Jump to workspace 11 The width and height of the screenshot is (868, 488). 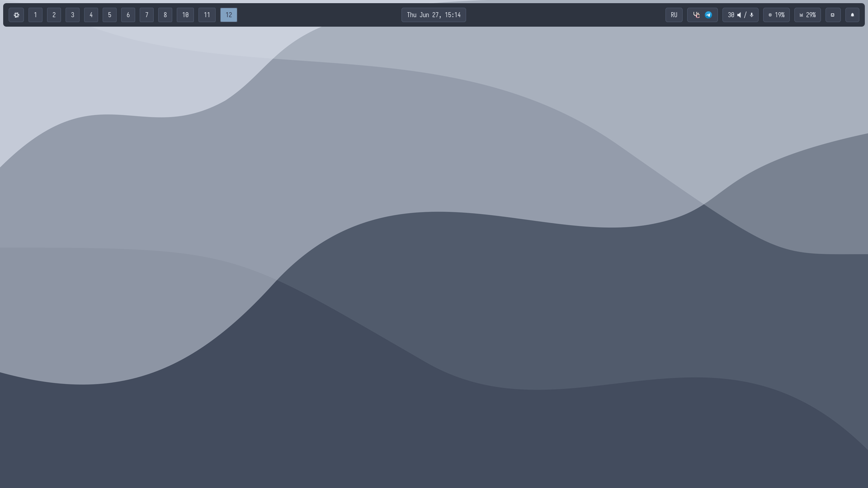[x=207, y=15]
